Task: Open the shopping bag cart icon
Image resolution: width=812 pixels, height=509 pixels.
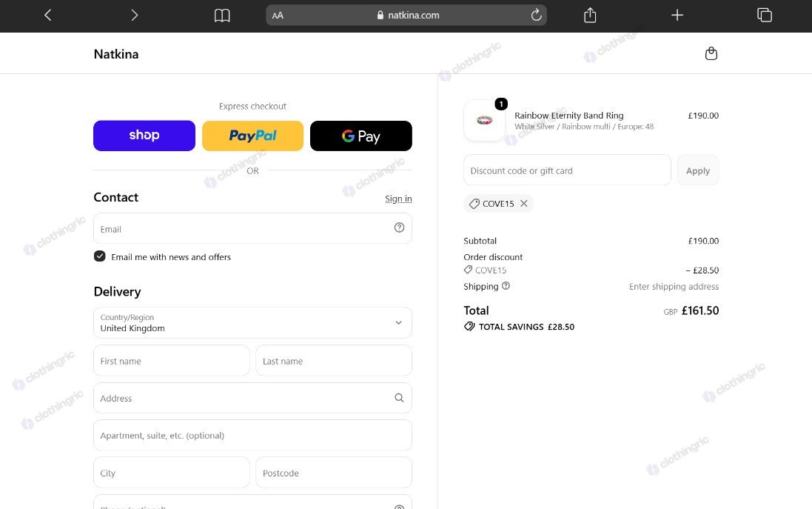Action: click(x=711, y=53)
